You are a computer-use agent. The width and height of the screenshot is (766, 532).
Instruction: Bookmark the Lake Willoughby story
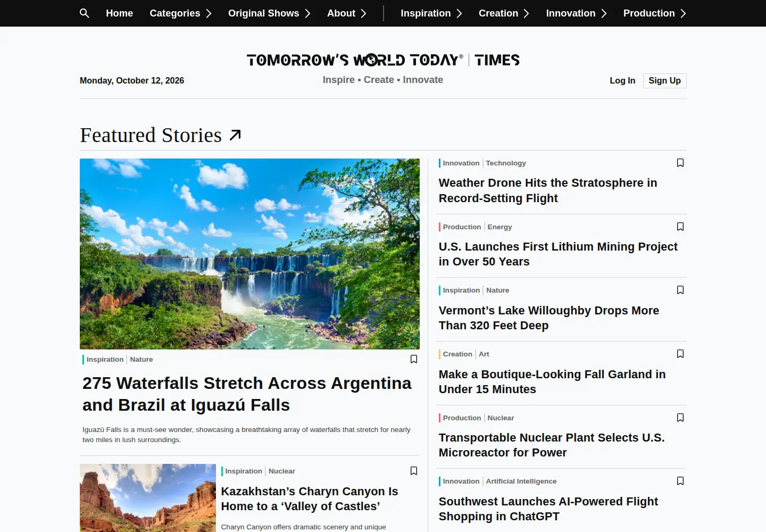tap(680, 290)
